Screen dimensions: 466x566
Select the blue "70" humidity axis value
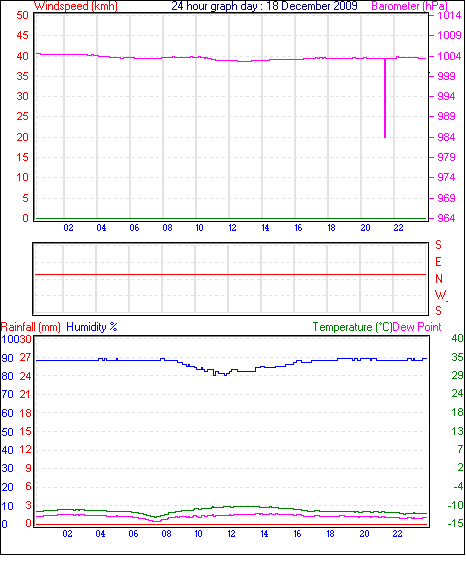pyautogui.click(x=7, y=394)
